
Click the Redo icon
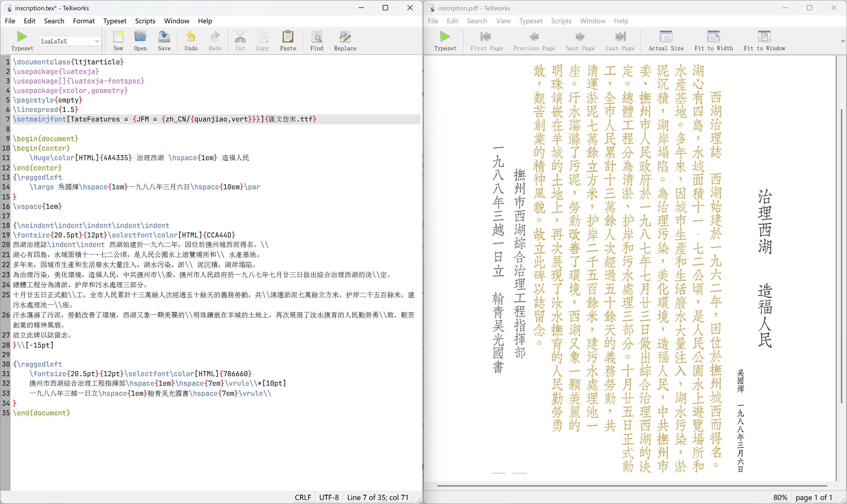215,41
